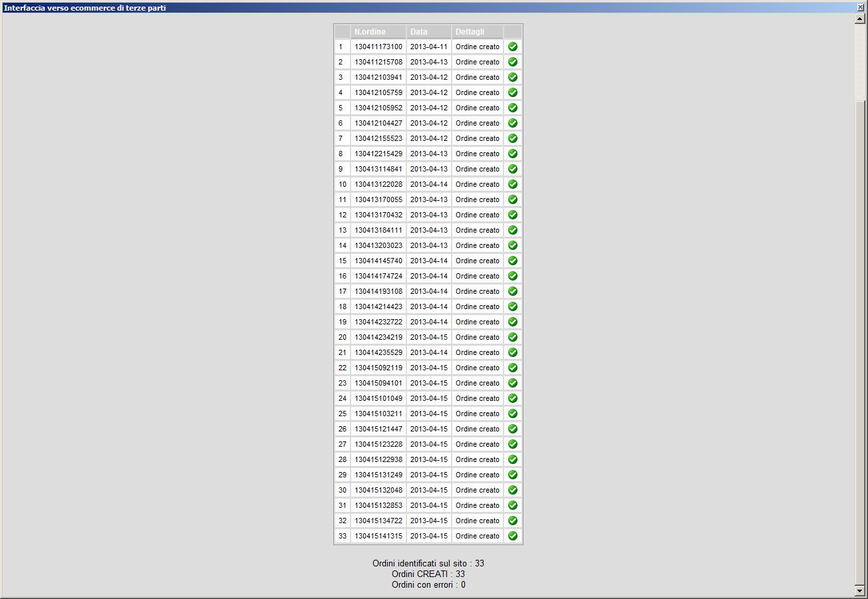Click green check icon for order 130413122028
868x599 pixels.
pos(513,184)
